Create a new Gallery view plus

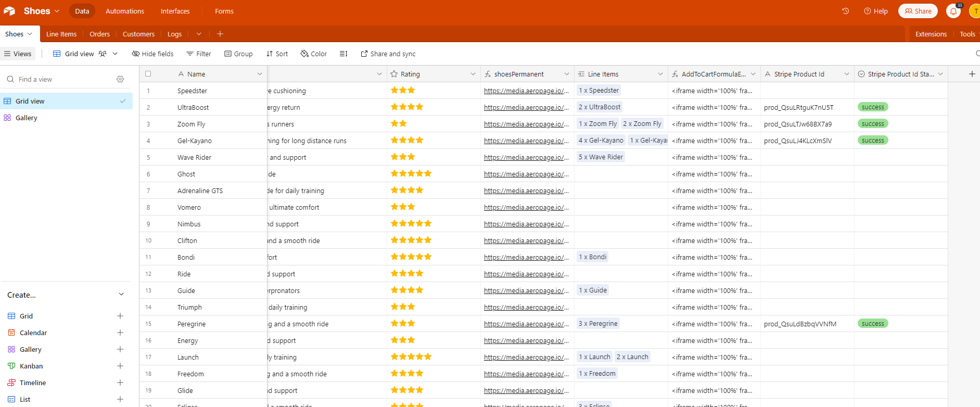click(x=120, y=349)
